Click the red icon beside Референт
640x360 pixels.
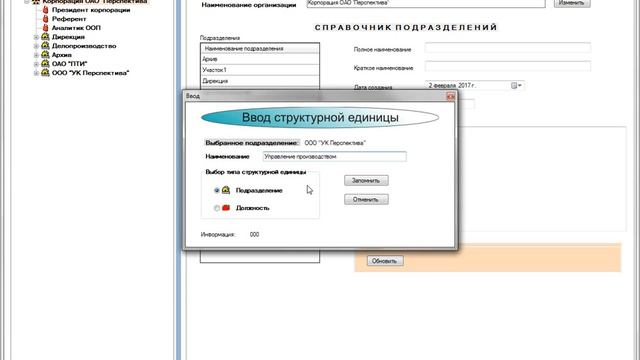point(45,19)
